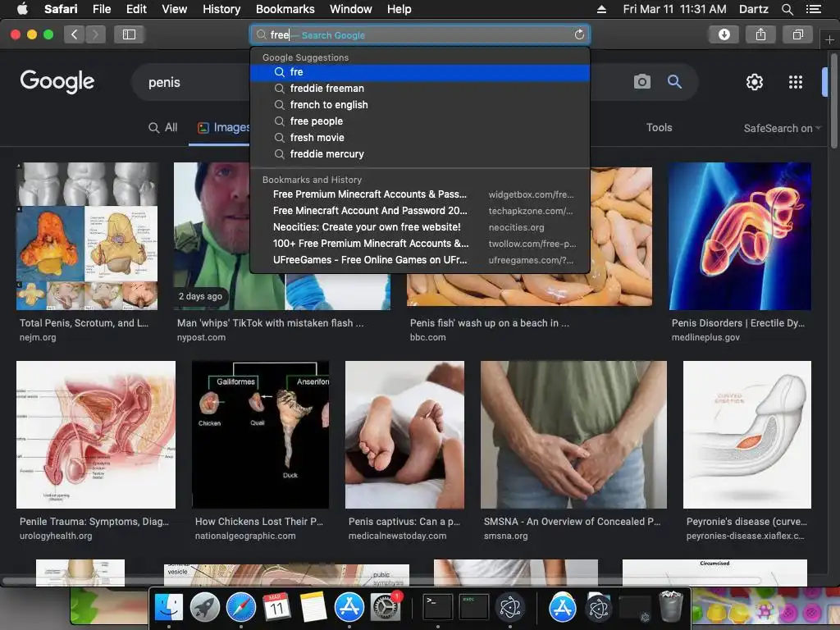Image resolution: width=840 pixels, height=630 pixels.
Task: Click Google search by image camera icon
Action: (x=641, y=82)
